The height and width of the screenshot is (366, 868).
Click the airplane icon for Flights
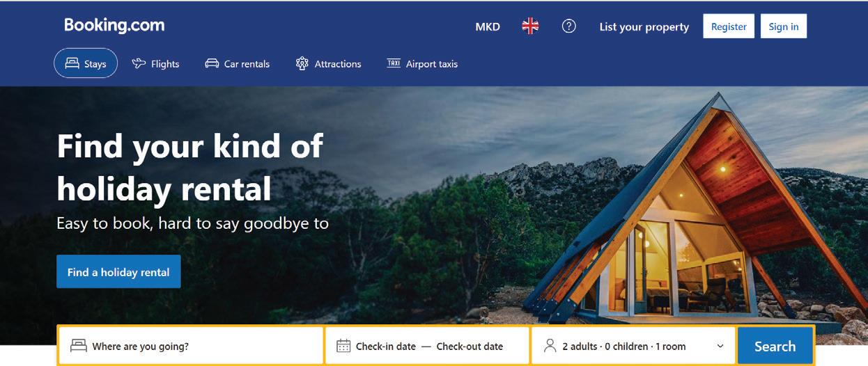tap(139, 63)
